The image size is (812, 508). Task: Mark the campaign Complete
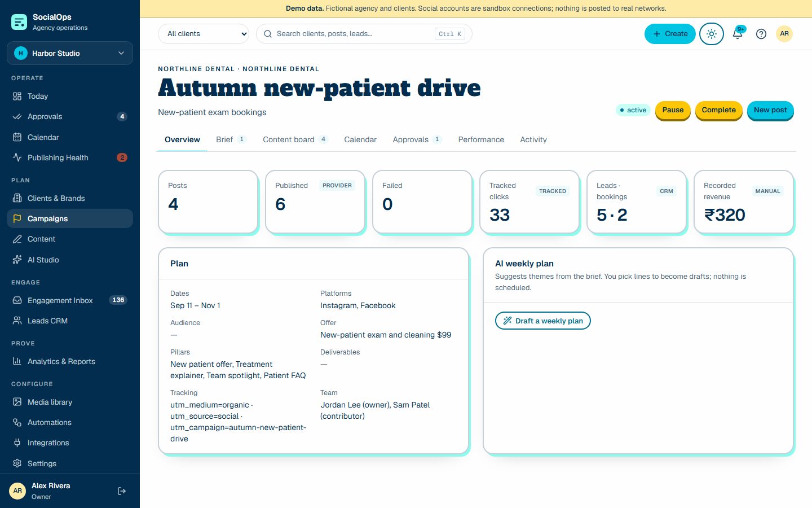[x=718, y=110]
